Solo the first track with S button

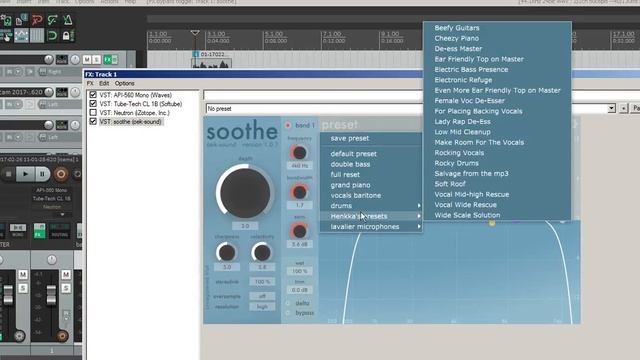[x=96, y=60]
